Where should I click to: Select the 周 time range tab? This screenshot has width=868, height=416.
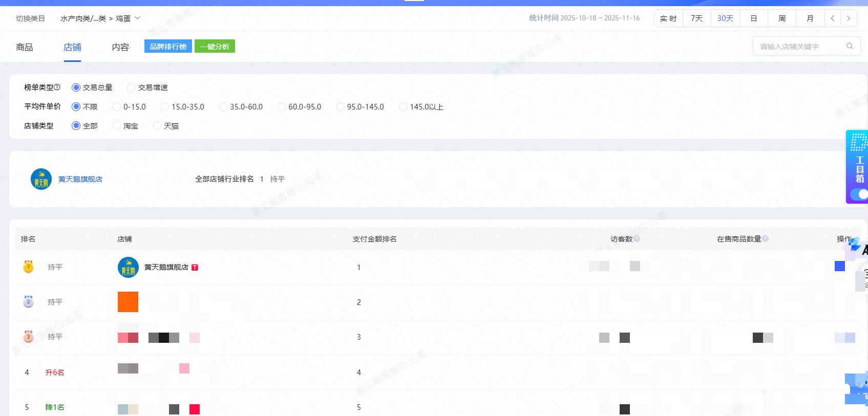[x=781, y=18]
